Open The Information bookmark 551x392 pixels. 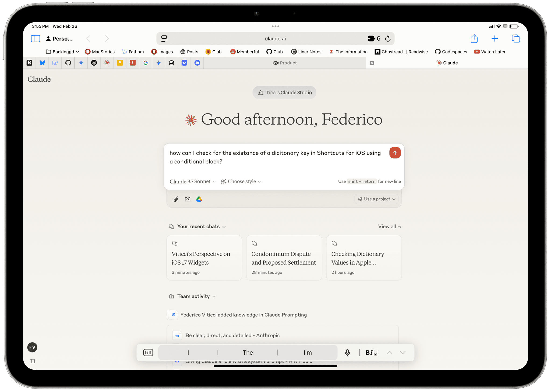[x=348, y=52]
